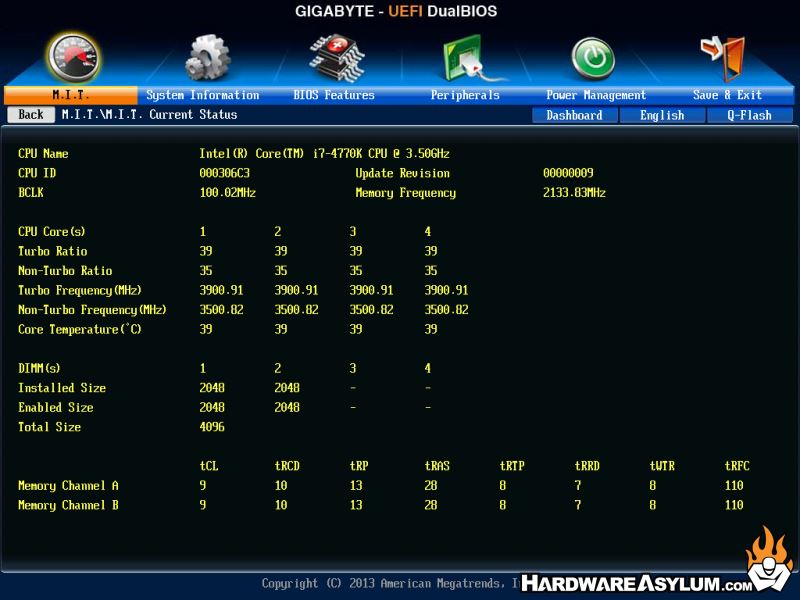
Task: Select the tRRD column header
Action: click(x=587, y=466)
